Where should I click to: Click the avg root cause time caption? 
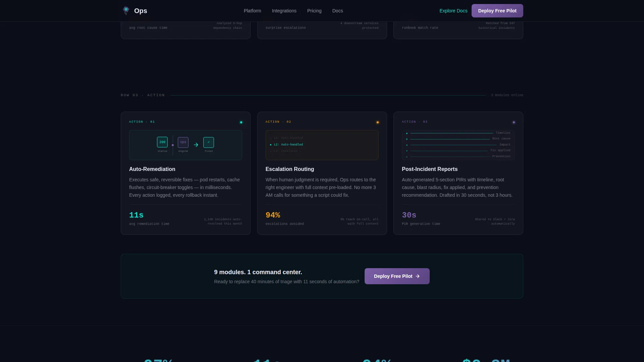(148, 28)
